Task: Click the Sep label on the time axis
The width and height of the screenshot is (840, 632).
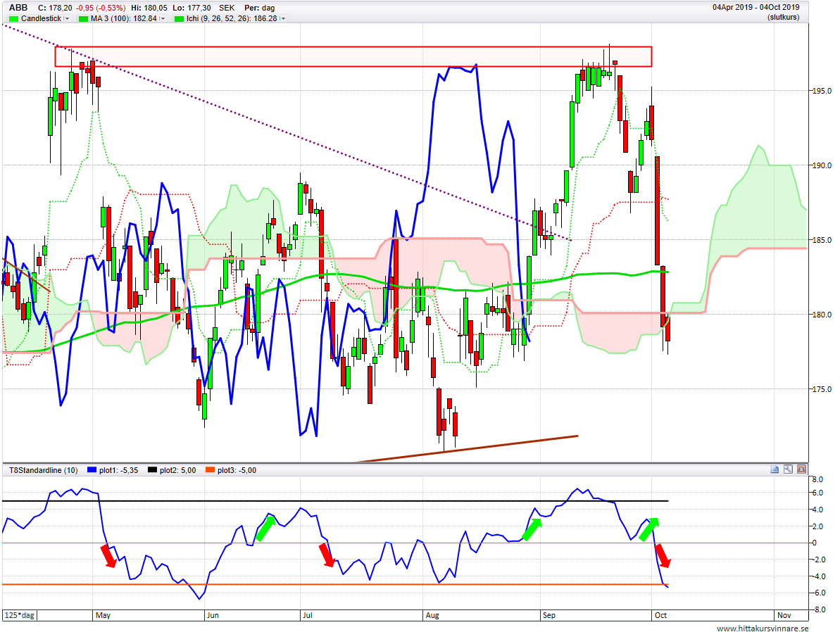Action: click(x=549, y=615)
